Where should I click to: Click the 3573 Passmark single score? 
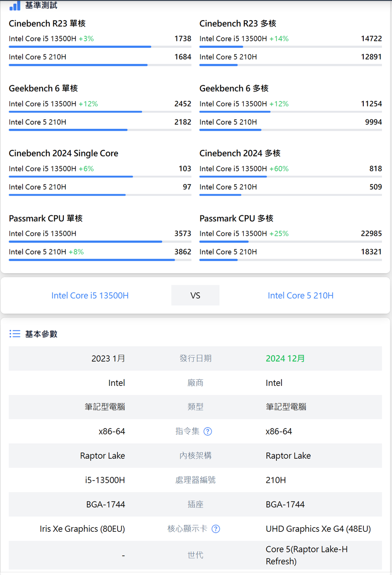pyautogui.click(x=183, y=233)
